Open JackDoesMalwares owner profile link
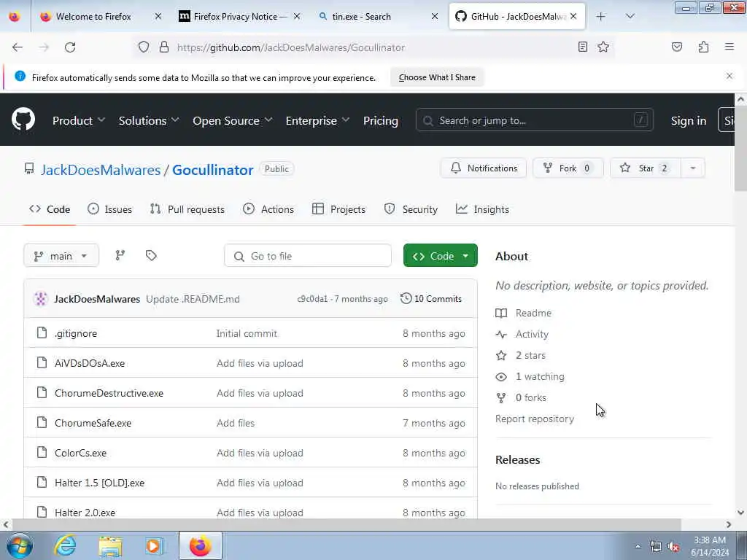The height and width of the screenshot is (560, 747). (x=101, y=169)
